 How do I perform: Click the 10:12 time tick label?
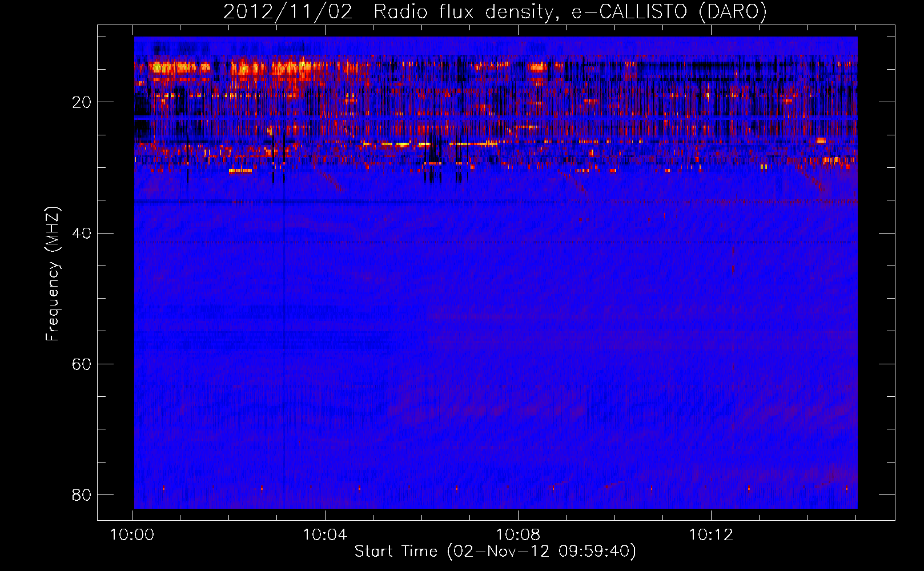tap(711, 535)
